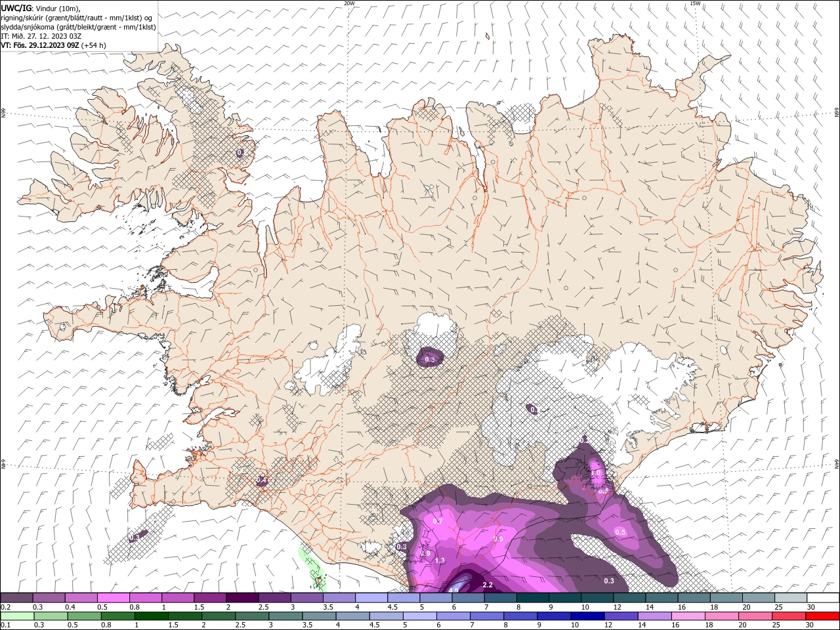Click the 0.2–0.3 swatch in upper legend row
Viewport: 840px width, 630px height.
(x=17, y=597)
